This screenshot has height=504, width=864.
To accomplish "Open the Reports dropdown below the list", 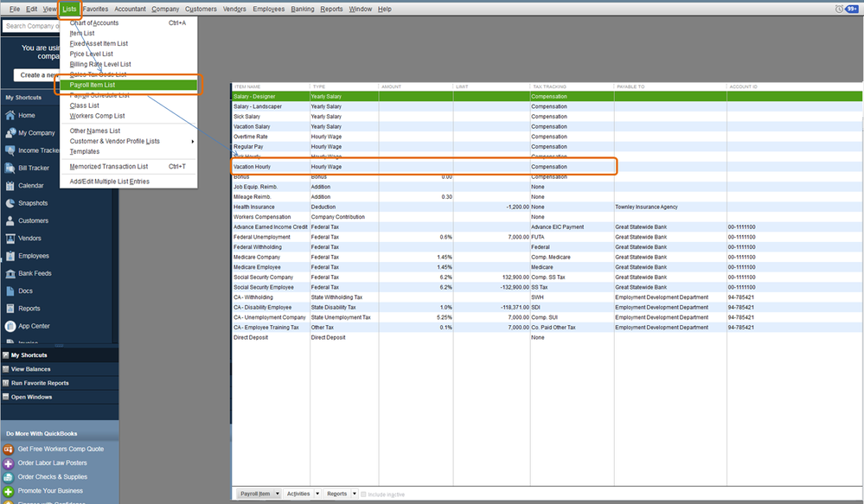I will pyautogui.click(x=341, y=494).
